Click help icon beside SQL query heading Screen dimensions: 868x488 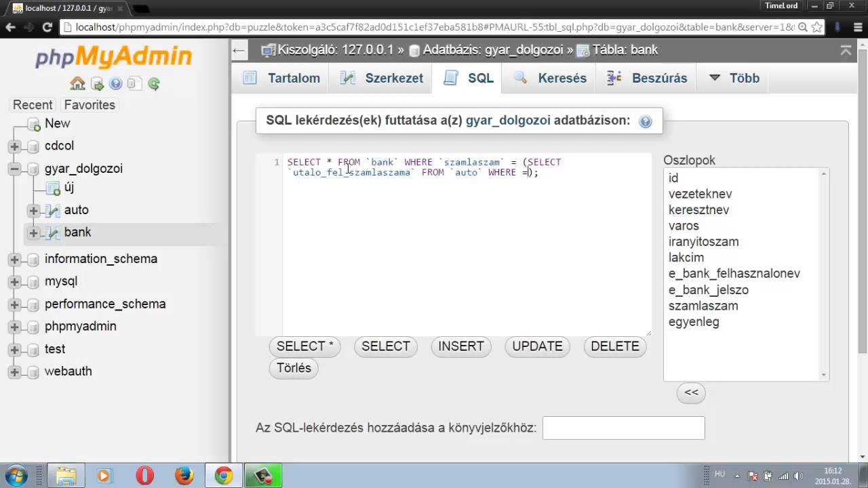coord(646,121)
